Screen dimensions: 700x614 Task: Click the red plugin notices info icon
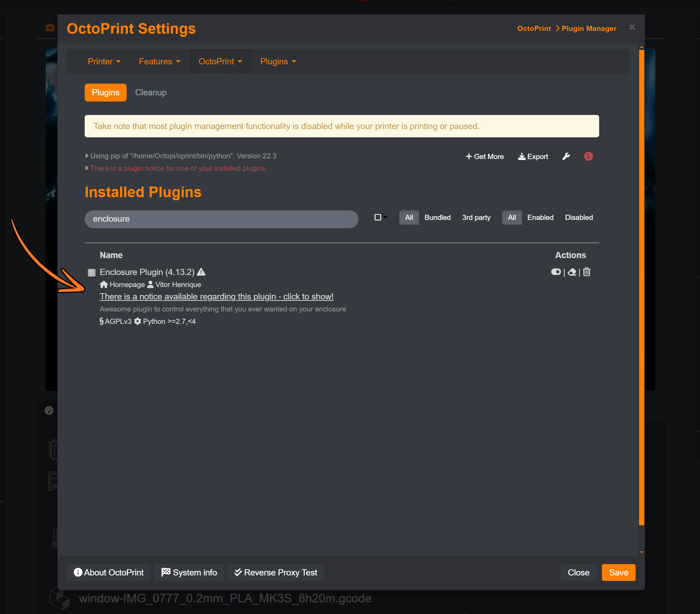588,157
